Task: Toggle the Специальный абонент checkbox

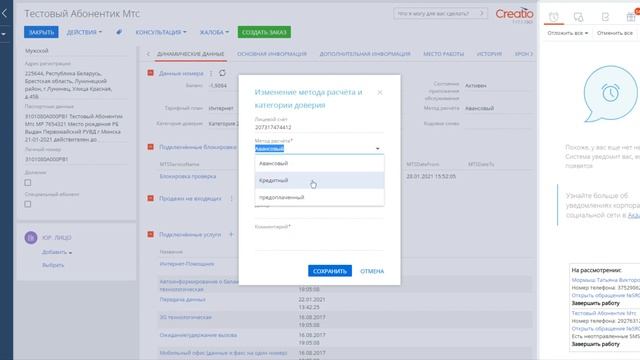Action: pyautogui.click(x=28, y=204)
